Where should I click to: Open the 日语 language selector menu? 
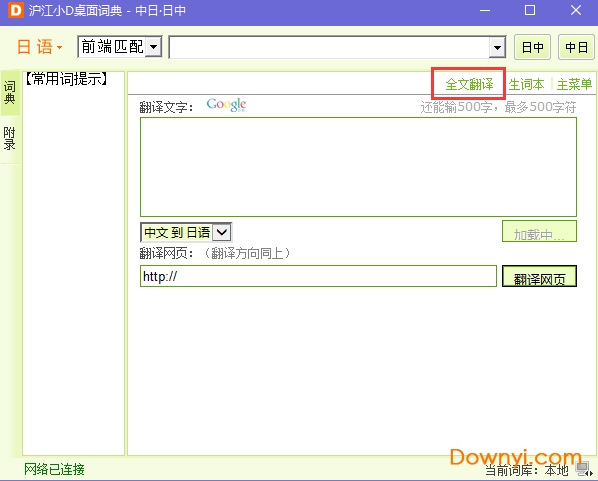point(40,47)
